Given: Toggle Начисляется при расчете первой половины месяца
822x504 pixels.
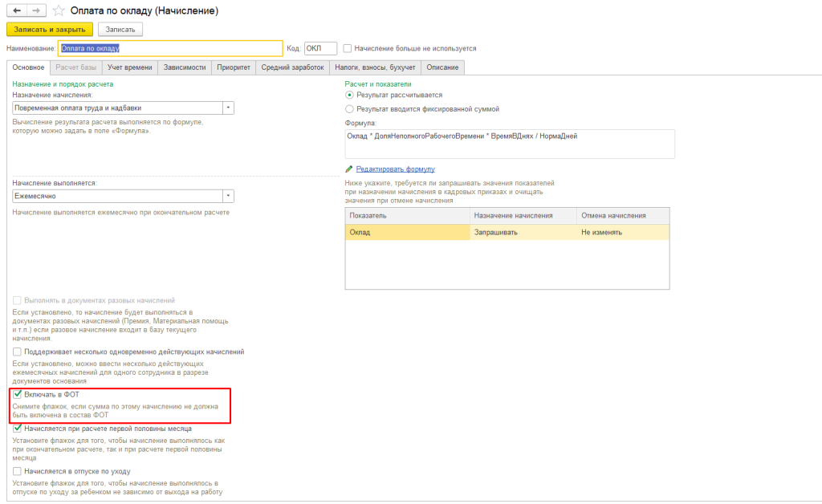Looking at the screenshot, I should pos(18,429).
